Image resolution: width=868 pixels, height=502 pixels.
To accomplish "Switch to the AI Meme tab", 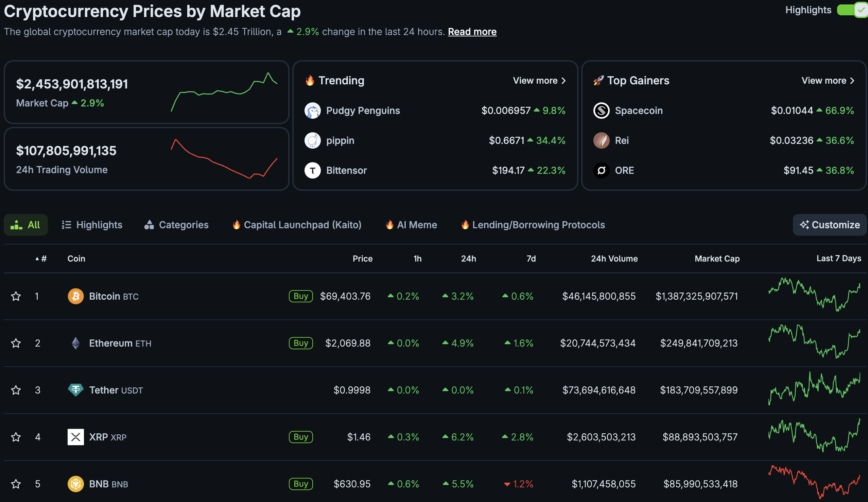I will 412,225.
